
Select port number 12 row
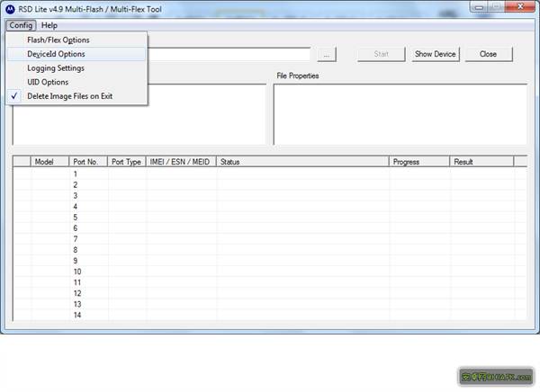click(x=270, y=294)
